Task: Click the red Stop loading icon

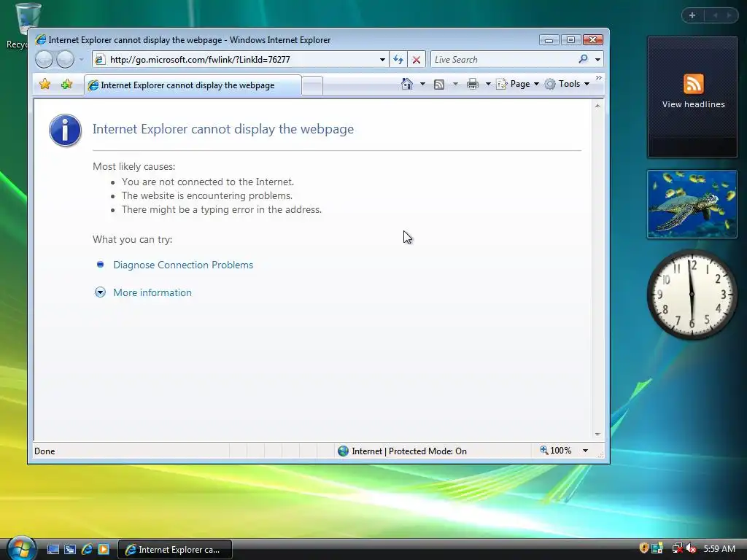Action: 417,60
